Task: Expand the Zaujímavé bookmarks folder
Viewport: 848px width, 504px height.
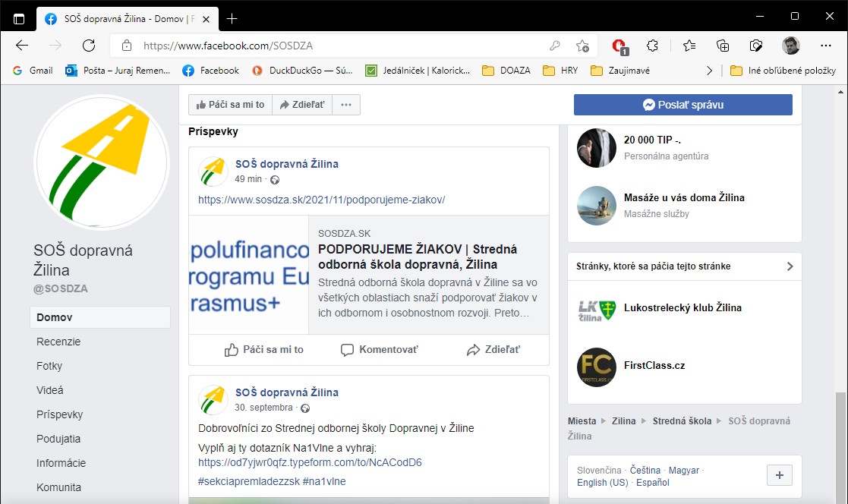Action: point(619,71)
